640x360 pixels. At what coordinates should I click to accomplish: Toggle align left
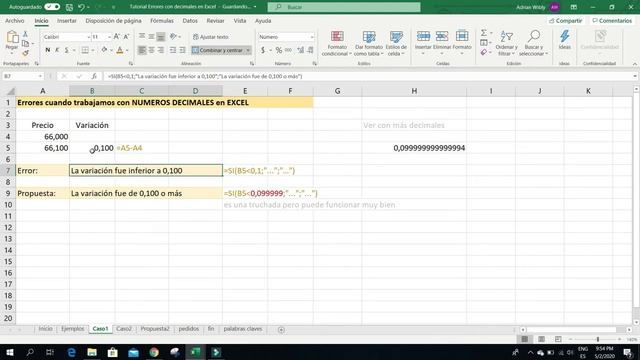coord(142,50)
